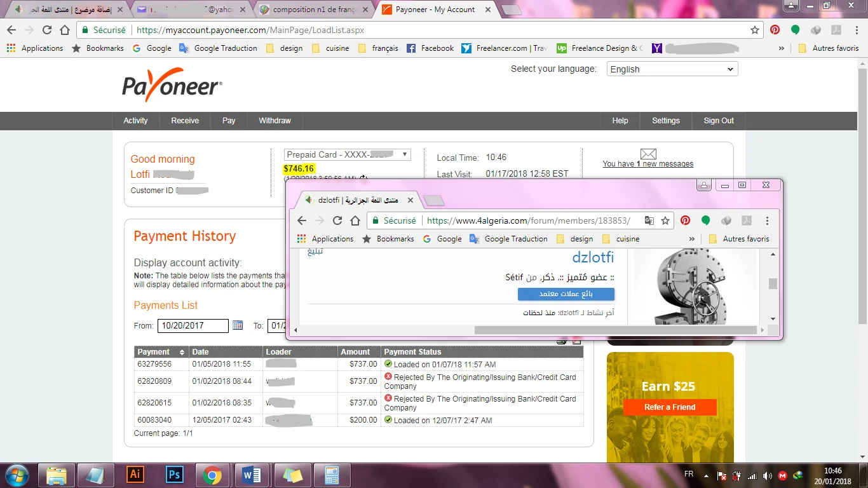
Task: Click the Pinterest extension icon in the 4algeria window
Action: (x=685, y=220)
